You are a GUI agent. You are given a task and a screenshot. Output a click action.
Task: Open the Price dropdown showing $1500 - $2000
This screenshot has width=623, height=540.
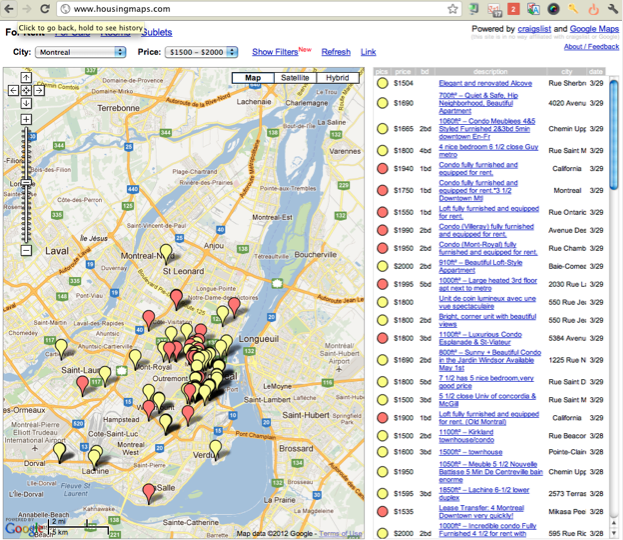coord(201,52)
